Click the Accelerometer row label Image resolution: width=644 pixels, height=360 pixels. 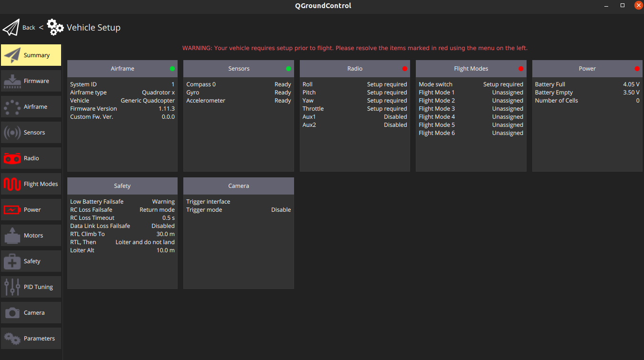point(206,101)
